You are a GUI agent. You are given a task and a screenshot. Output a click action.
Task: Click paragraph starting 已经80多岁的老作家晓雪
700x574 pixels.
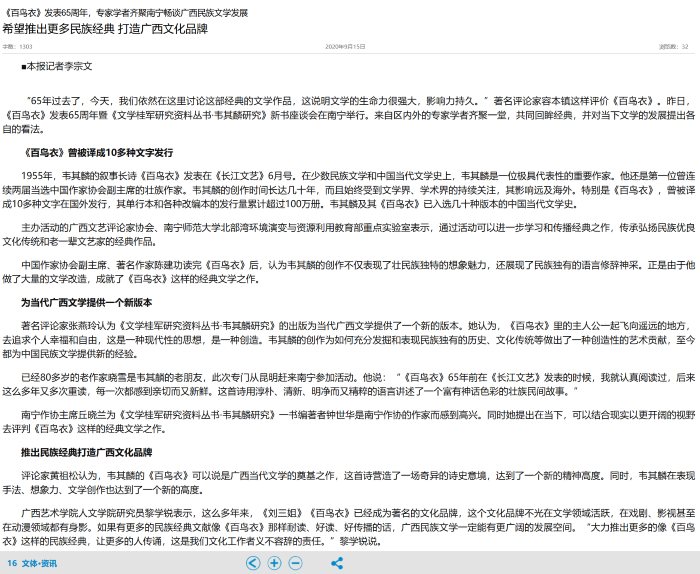click(x=349, y=385)
